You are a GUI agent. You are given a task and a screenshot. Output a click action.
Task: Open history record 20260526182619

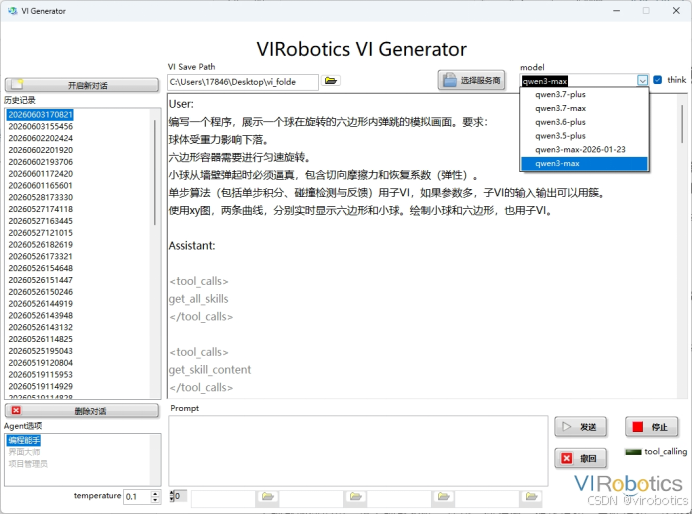[x=41, y=245]
